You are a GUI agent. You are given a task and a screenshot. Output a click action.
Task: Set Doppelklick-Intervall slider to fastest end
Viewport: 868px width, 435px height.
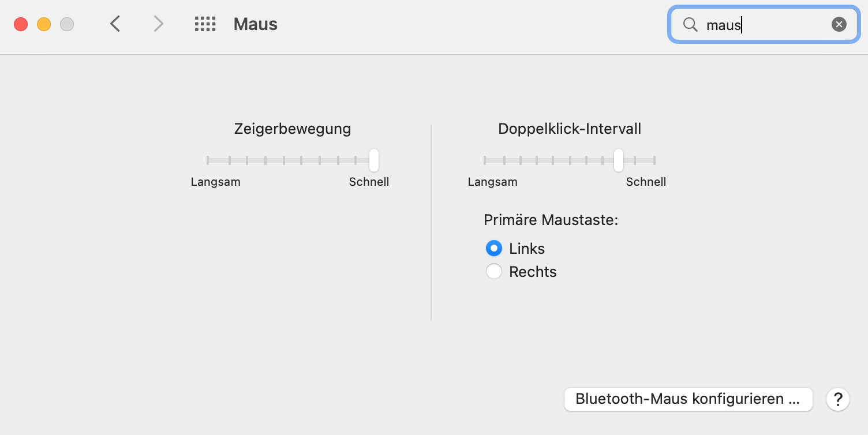[654, 160]
